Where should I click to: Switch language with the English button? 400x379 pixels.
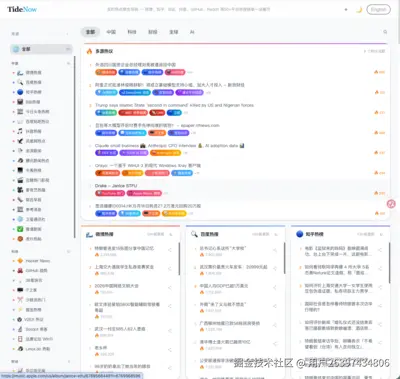tap(378, 9)
